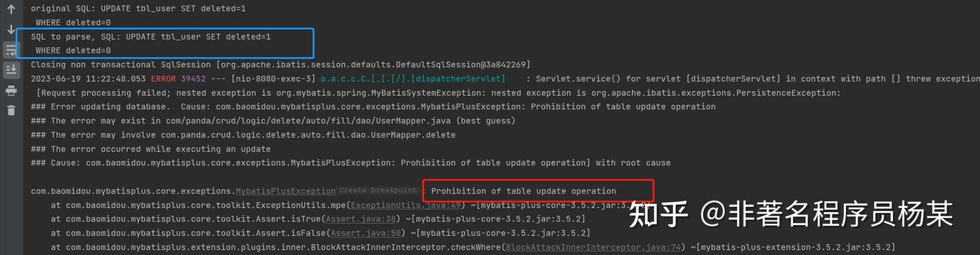Click the 'Closing non transactional SqlSession' line
Screen dimensions: 980x255
[280, 65]
